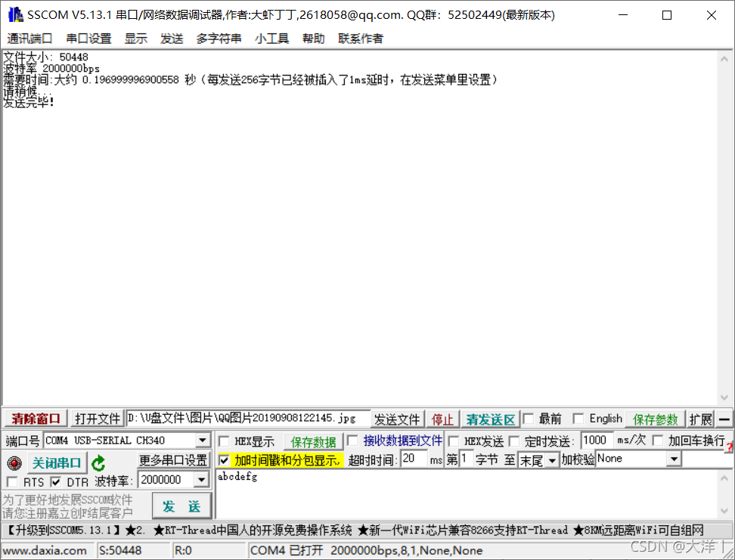Click the minus collapse button beside 扩展
Image resolution: width=735 pixels, height=560 pixels.
[x=724, y=419]
